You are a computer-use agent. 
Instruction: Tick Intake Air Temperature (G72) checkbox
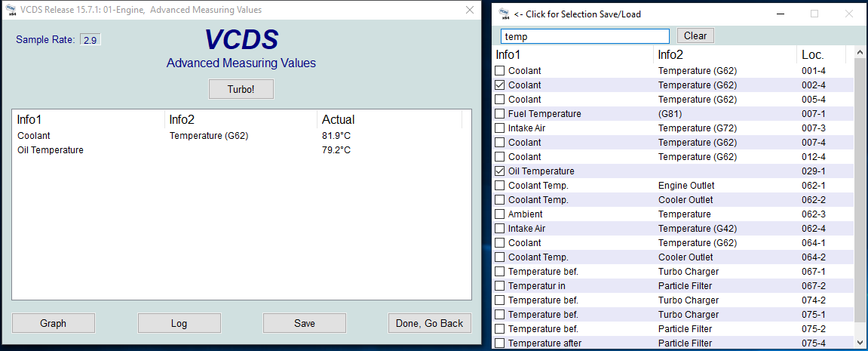click(500, 128)
